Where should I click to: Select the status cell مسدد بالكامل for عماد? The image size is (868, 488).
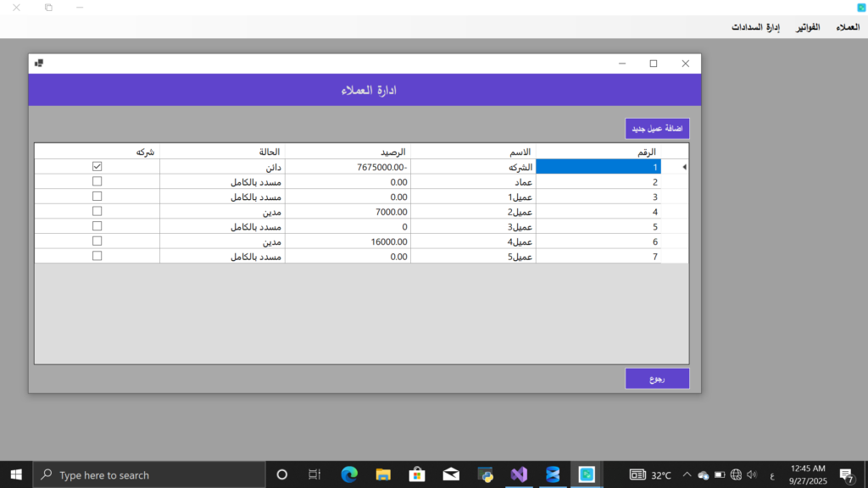click(x=223, y=181)
